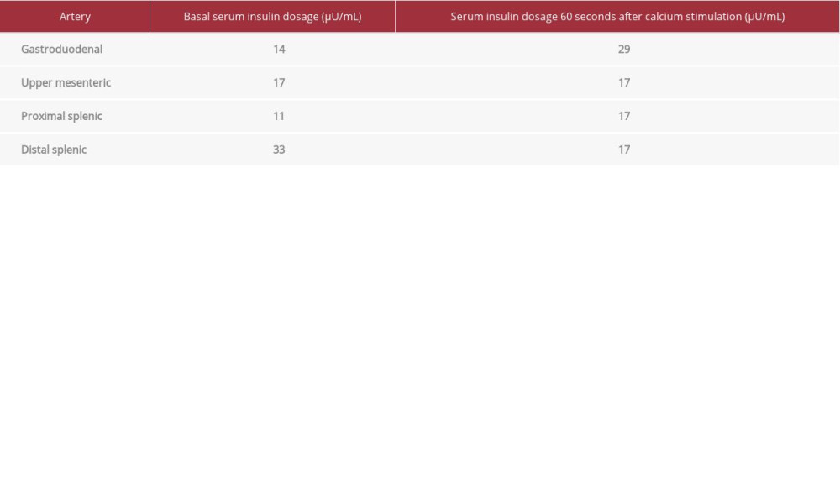The image size is (840, 504).
Task: Click basal value 17 for Upper mesenteric
Action: (279, 82)
